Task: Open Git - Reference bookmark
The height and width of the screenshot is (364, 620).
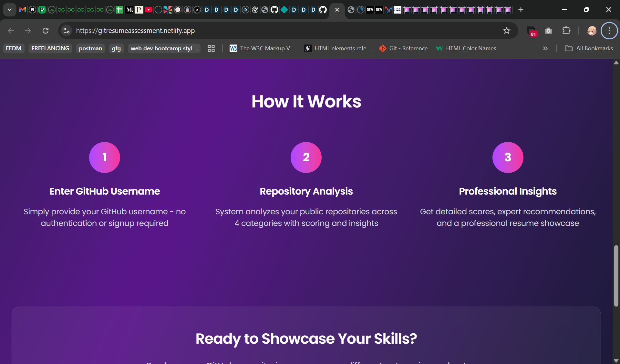Action: click(x=403, y=48)
